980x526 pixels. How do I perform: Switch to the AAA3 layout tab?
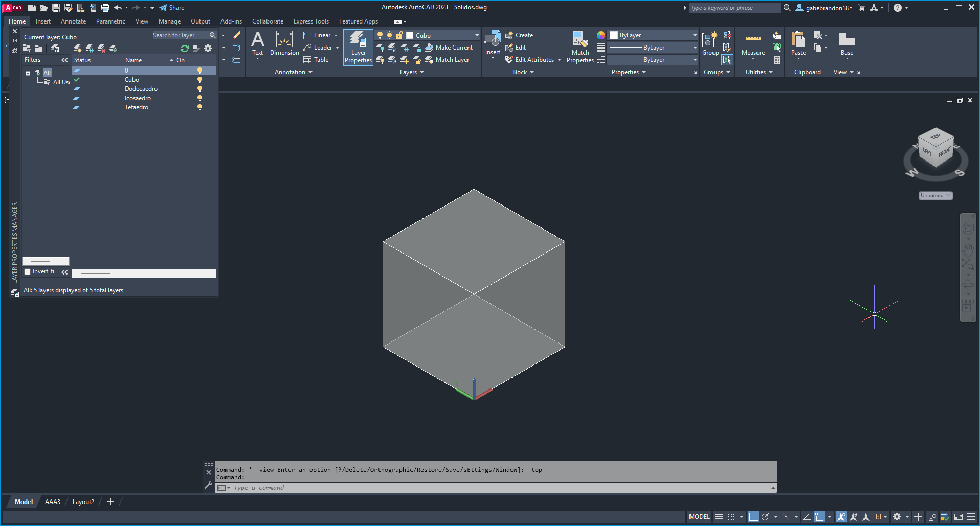tap(52, 502)
